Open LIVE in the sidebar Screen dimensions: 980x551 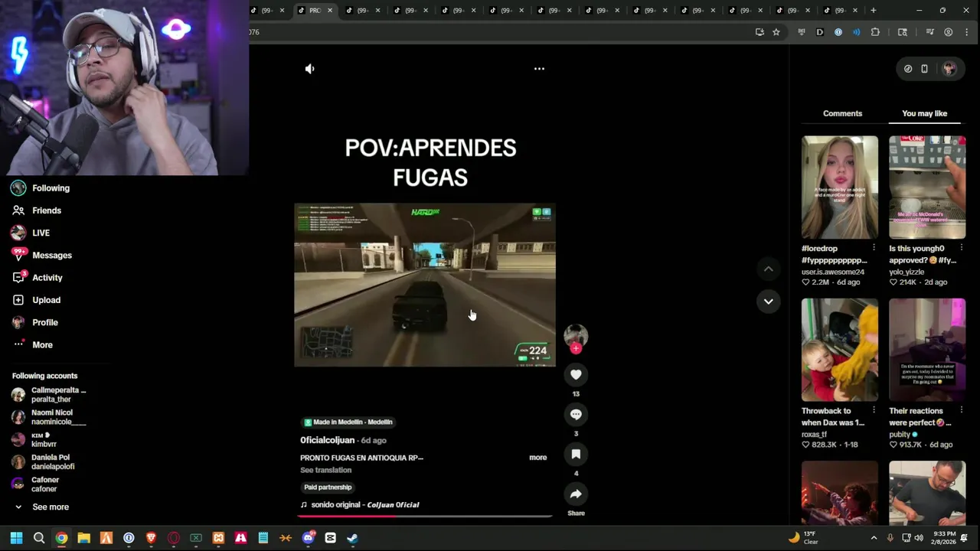(41, 233)
